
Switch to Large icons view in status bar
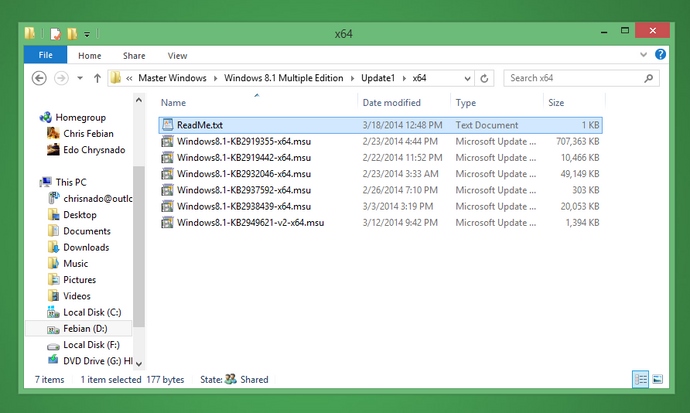657,379
